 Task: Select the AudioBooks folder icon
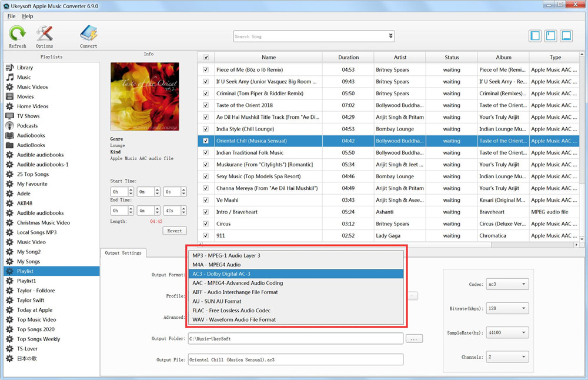point(10,145)
